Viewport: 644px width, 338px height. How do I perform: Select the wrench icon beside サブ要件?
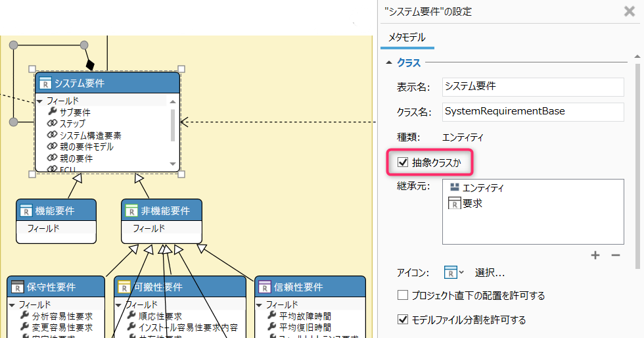52,111
